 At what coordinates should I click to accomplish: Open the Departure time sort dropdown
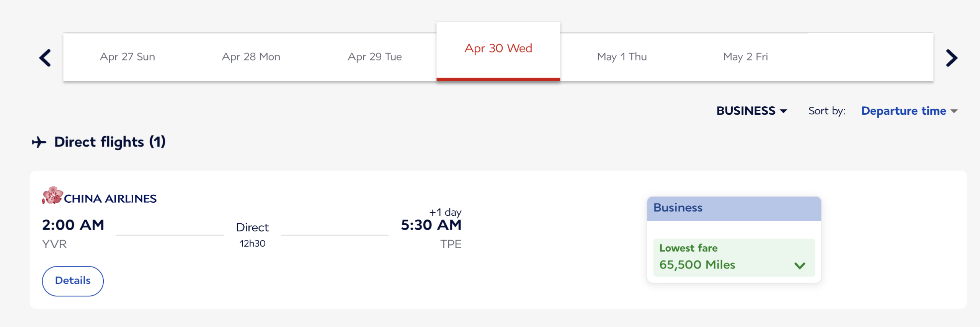(x=908, y=111)
